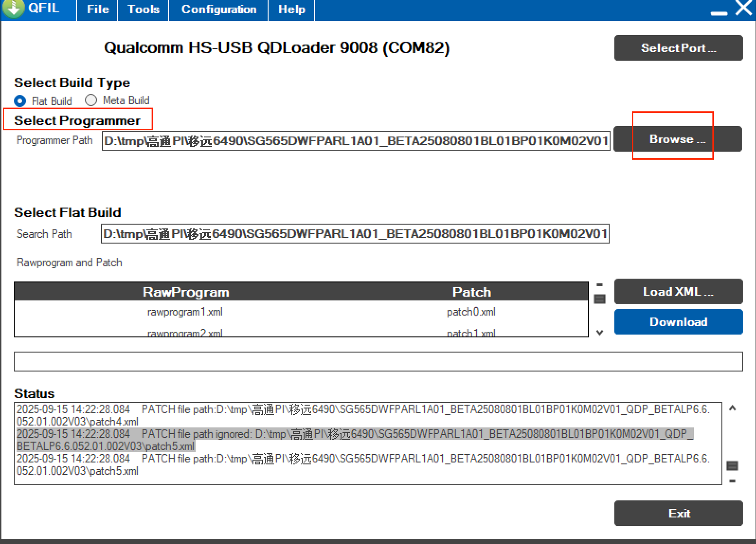Open the Help menu
Image resolution: width=756 pixels, height=544 pixels.
click(291, 9)
